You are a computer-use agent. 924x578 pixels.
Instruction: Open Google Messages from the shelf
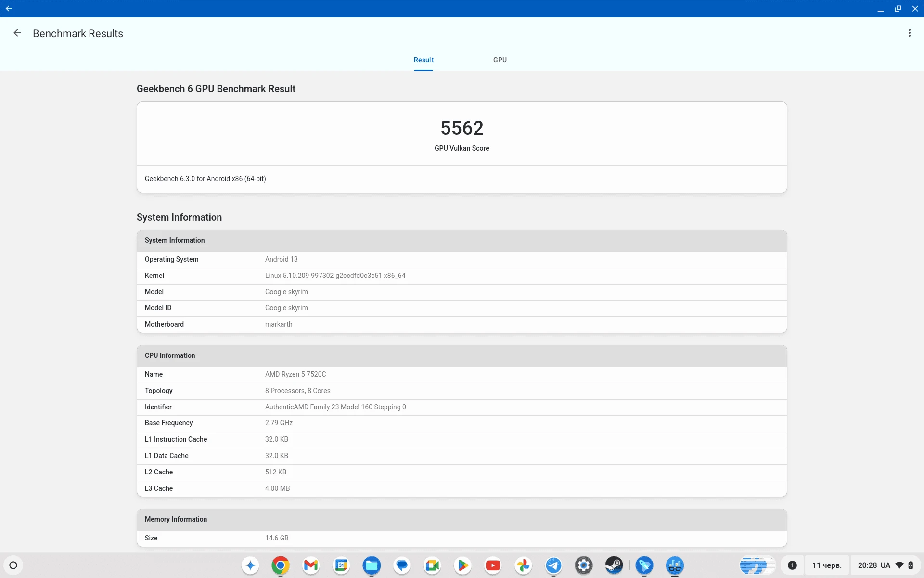click(402, 565)
